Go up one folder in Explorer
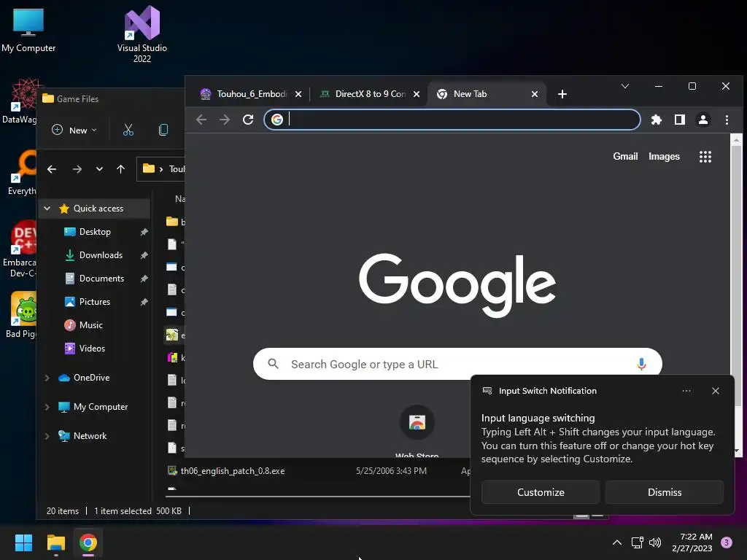747x560 pixels. click(120, 169)
